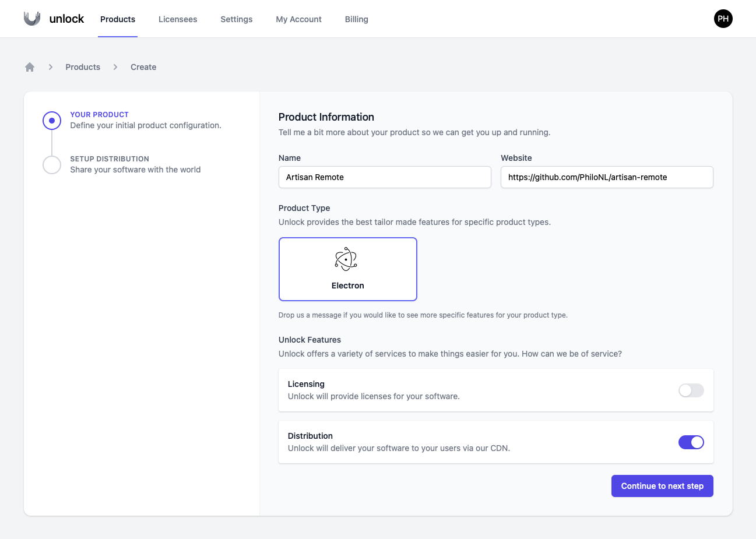Viewport: 756px width, 539px height.
Task: Enable the Licensing toggle
Action: [691, 390]
